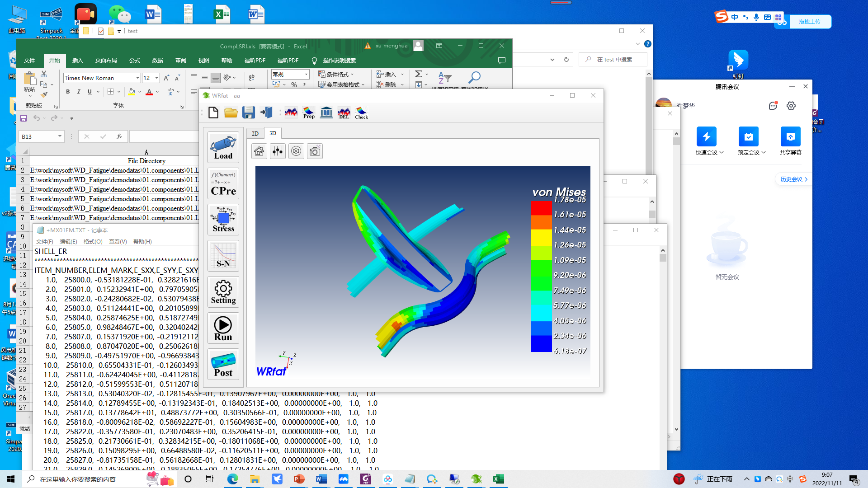The height and width of the screenshot is (488, 868).
Task: Click the Load button in WRfat sidebar
Action: [x=223, y=148]
